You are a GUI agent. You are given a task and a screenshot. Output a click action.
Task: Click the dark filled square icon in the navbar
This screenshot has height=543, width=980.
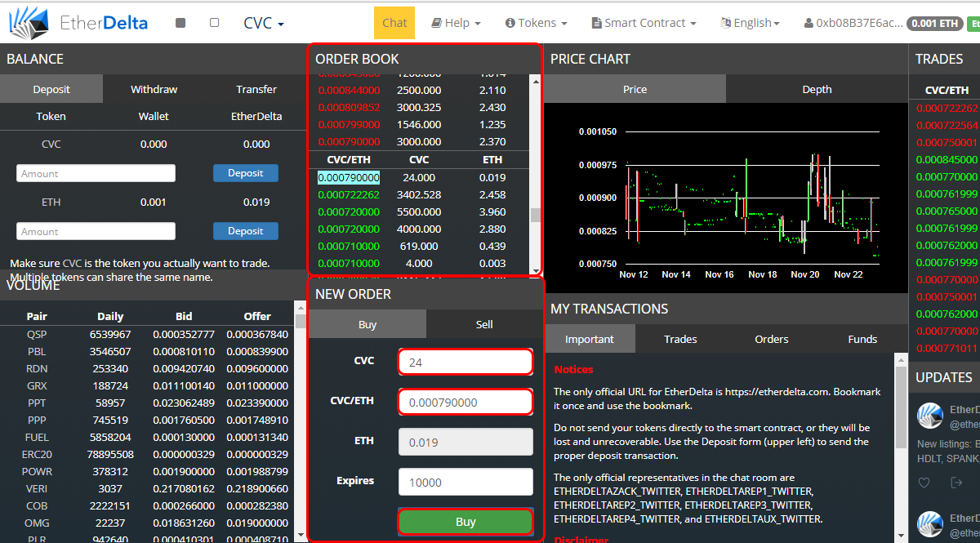(x=180, y=23)
